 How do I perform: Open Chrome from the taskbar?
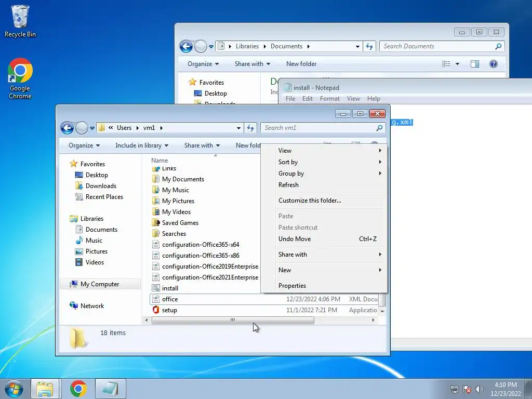pyautogui.click(x=78, y=389)
